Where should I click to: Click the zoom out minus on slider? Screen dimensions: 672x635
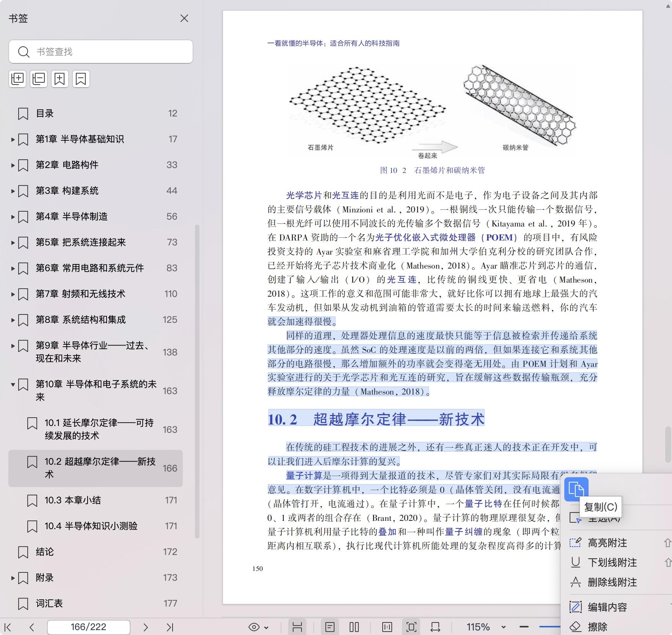(524, 627)
